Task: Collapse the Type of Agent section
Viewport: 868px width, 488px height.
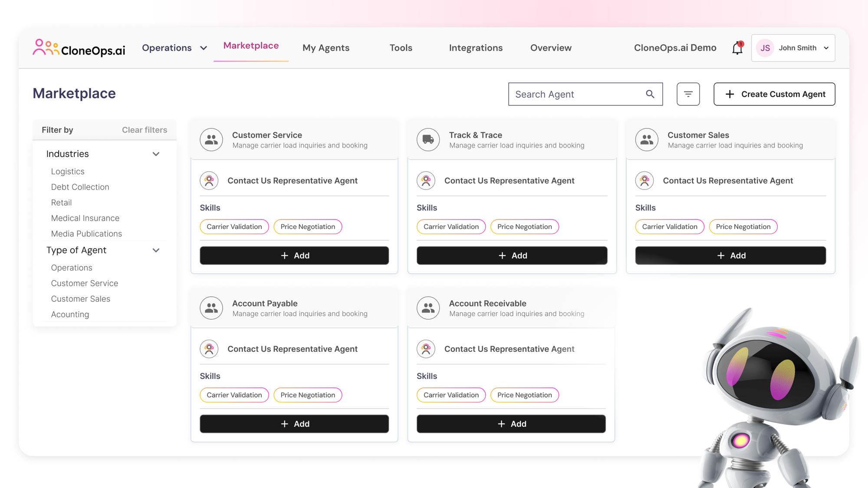Action: coord(156,250)
